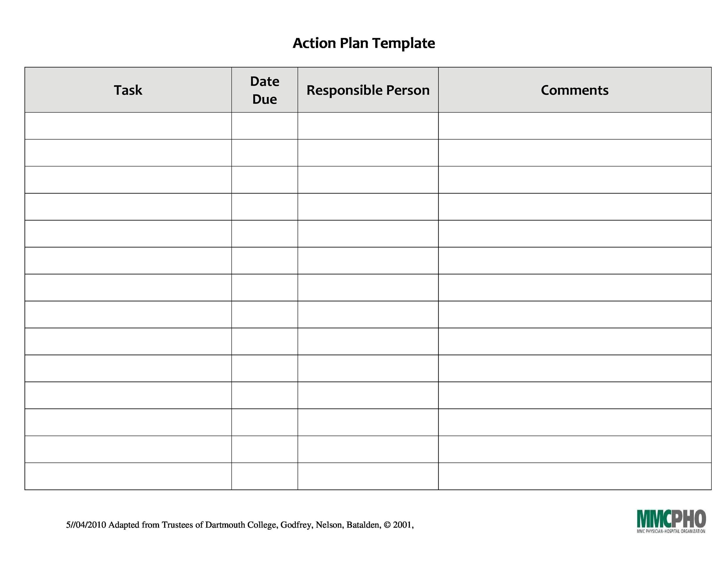Click the last row Task cell
728x563 pixels.
pyautogui.click(x=128, y=476)
